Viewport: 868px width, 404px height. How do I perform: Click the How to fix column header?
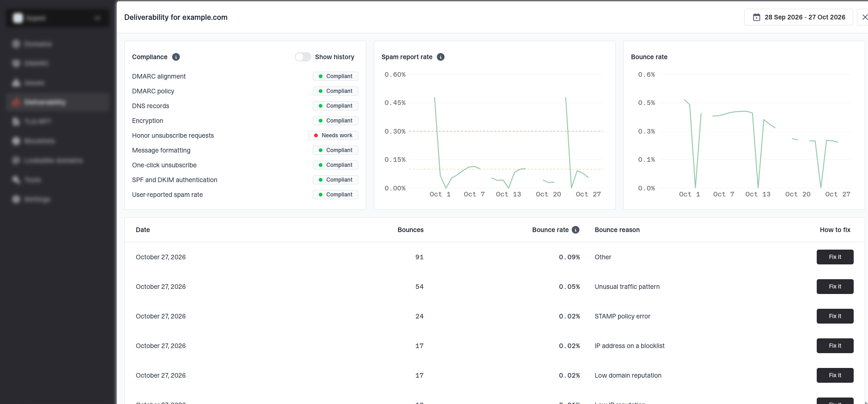835,230
